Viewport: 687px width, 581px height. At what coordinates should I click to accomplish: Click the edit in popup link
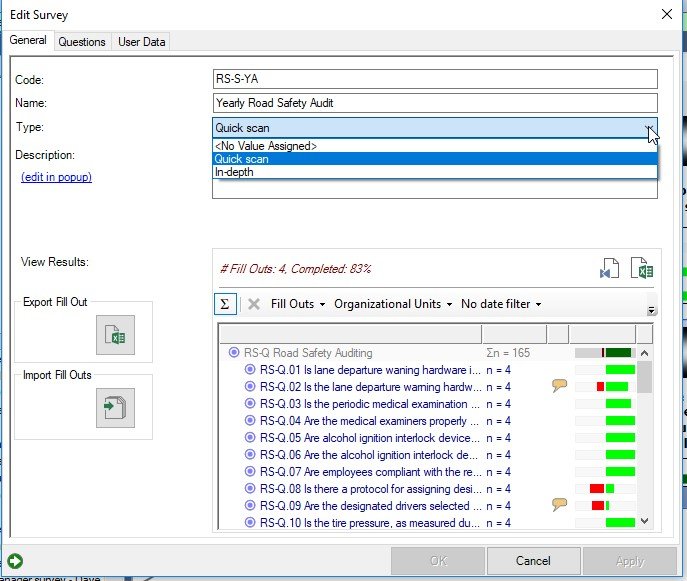56,177
